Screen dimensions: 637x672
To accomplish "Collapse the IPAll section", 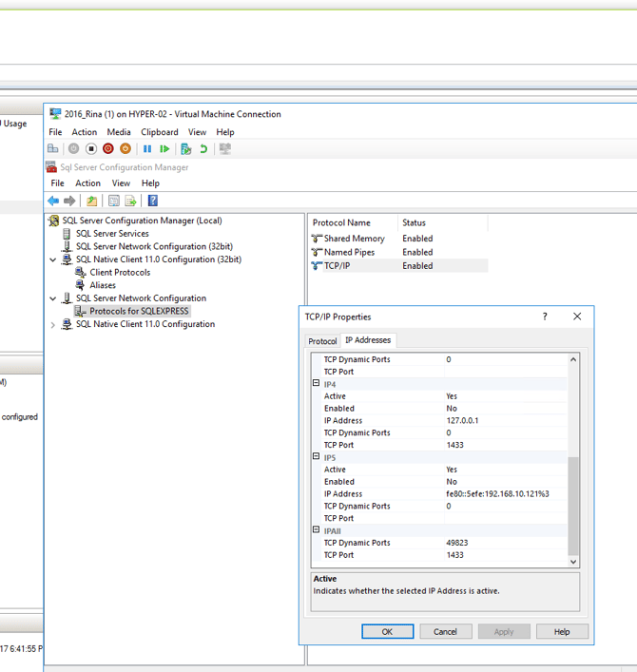I will 317,530.
